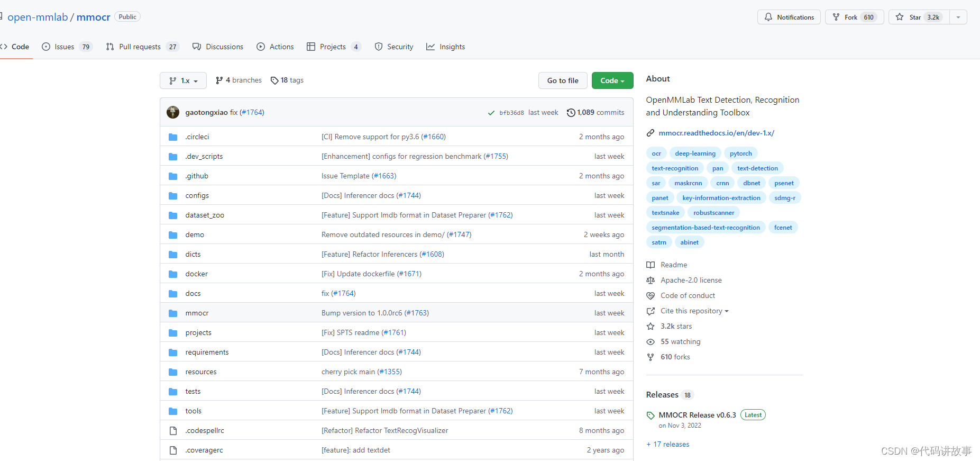Open MMOCR Release v0.6.3 link
Image resolution: width=980 pixels, height=461 pixels.
point(697,415)
